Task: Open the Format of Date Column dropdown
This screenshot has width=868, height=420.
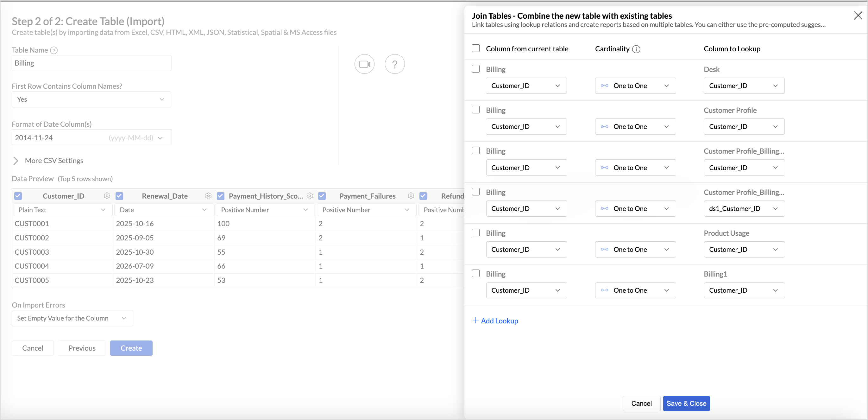Action: (x=91, y=137)
